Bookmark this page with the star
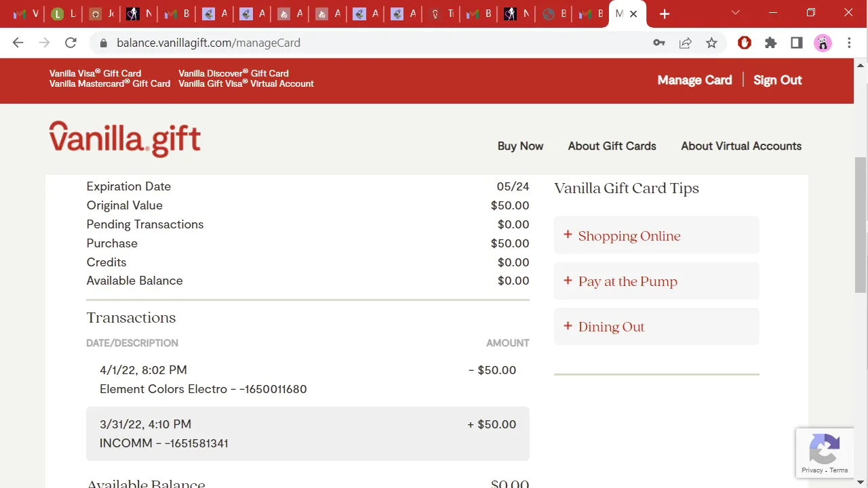 pyautogui.click(x=711, y=43)
